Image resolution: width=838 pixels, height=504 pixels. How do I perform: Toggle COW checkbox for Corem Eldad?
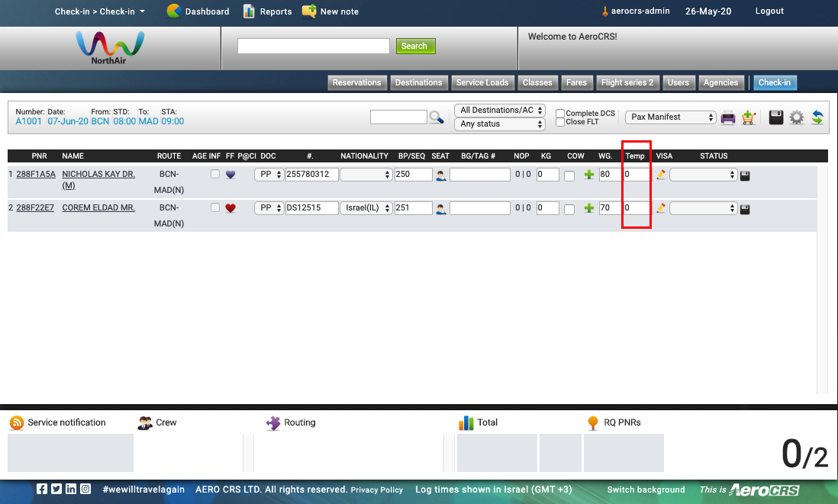[569, 209]
